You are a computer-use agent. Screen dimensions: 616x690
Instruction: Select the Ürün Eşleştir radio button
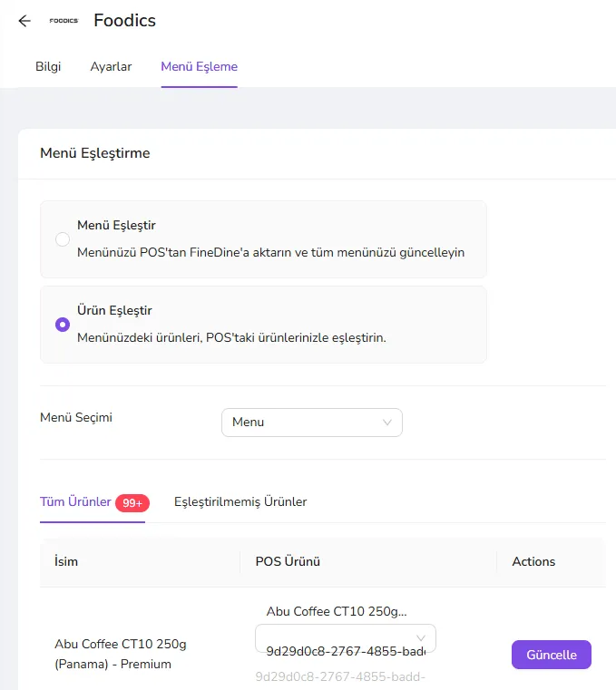[63, 325]
